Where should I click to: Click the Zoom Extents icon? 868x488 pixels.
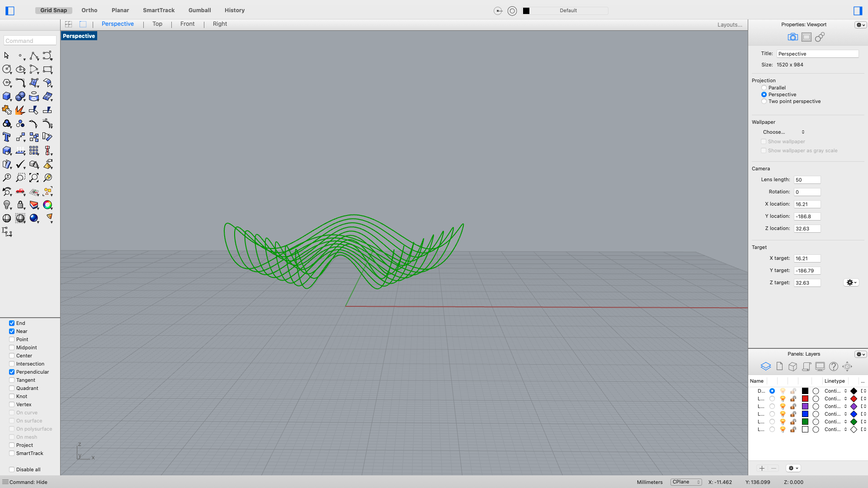click(x=33, y=178)
